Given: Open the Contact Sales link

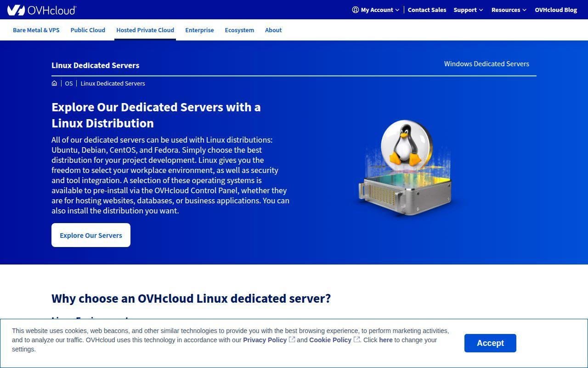Looking at the screenshot, I should 427,10.
